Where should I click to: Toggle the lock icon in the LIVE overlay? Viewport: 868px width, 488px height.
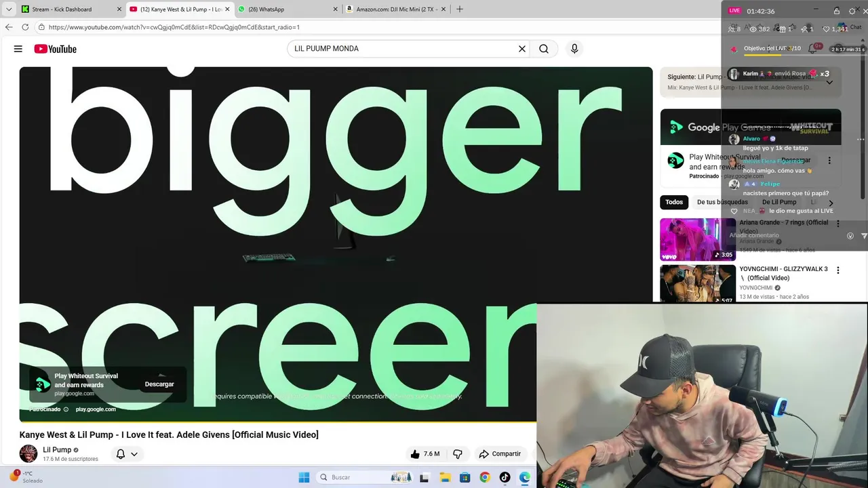[x=836, y=11]
